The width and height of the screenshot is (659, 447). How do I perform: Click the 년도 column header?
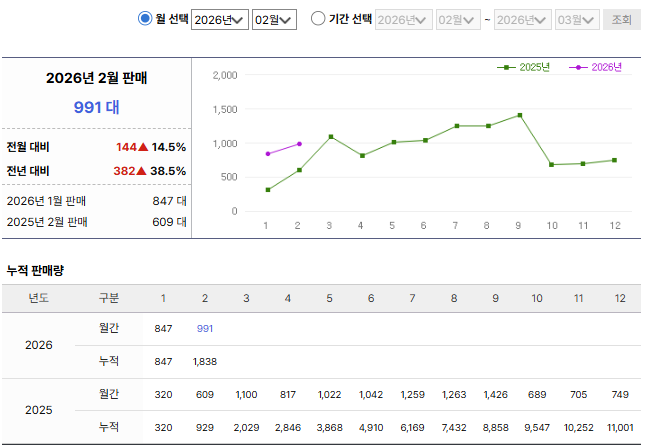click(39, 298)
